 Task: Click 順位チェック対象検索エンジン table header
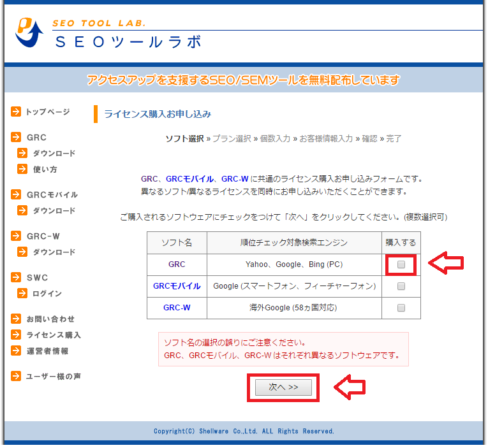(x=294, y=243)
